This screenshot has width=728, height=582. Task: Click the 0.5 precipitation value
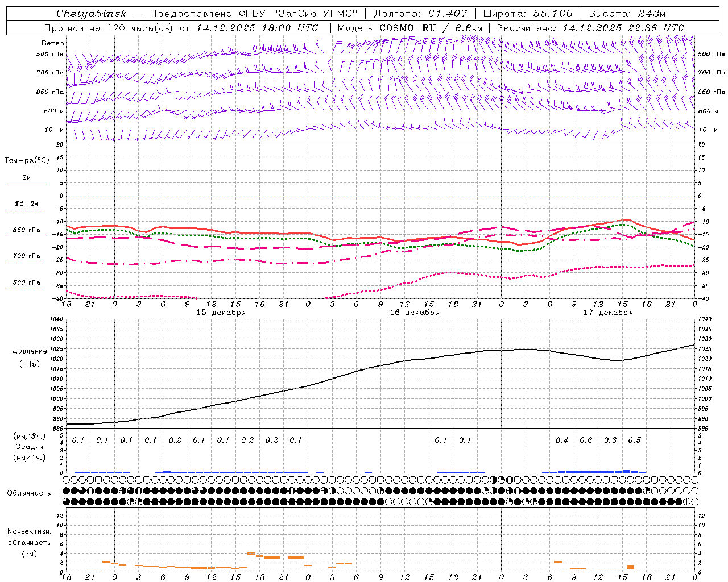click(x=635, y=440)
